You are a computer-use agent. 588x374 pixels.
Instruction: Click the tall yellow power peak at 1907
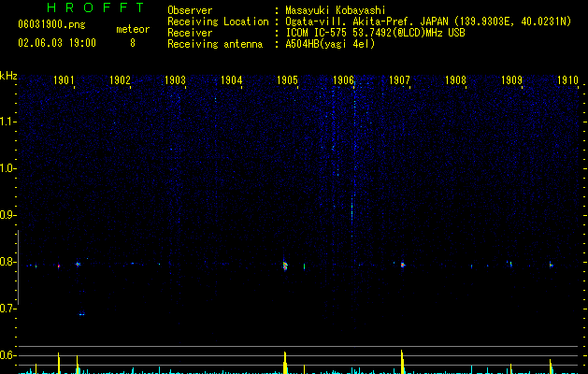pos(402,362)
